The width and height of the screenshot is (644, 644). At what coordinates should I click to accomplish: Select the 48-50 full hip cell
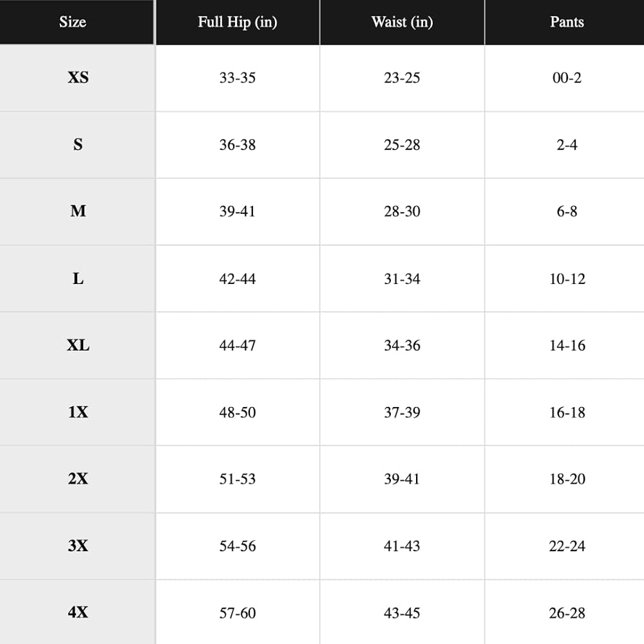click(x=238, y=412)
